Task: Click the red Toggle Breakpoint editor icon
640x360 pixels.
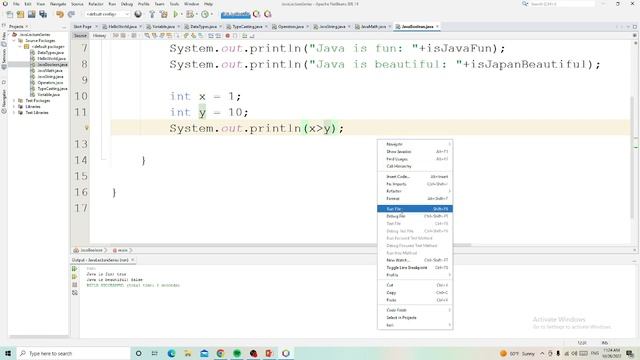Action: tap(228, 36)
